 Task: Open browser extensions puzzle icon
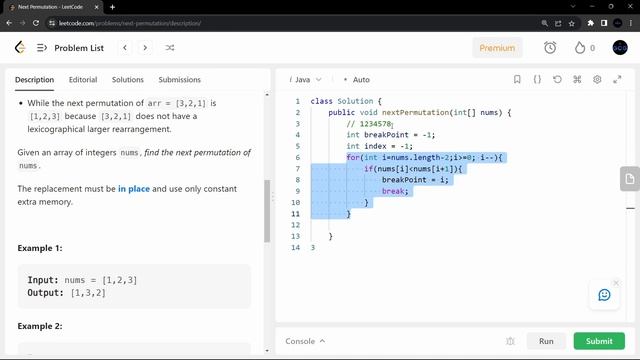click(x=590, y=23)
